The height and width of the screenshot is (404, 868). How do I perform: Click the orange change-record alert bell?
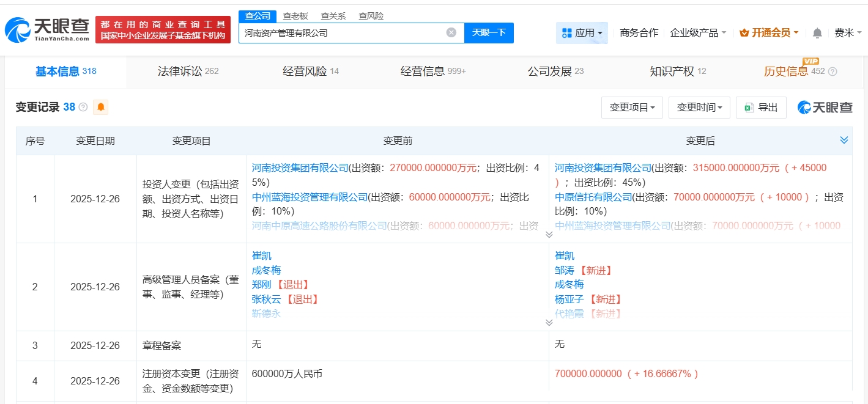pos(100,108)
